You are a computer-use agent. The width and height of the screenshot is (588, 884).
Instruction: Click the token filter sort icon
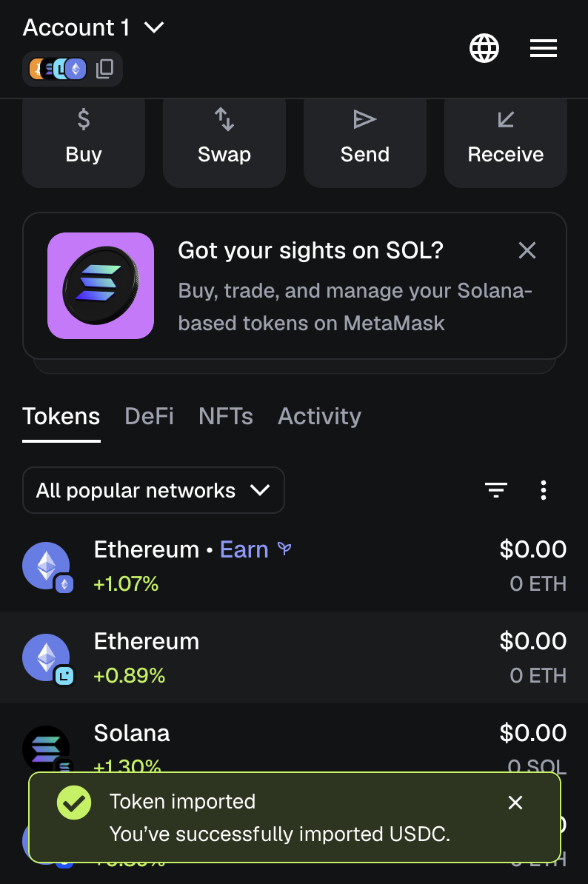point(496,489)
